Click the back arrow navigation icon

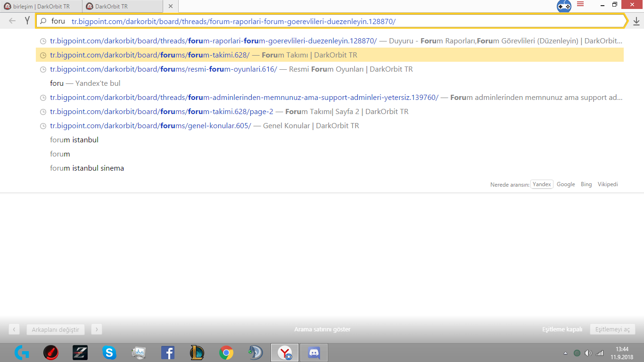[12, 21]
